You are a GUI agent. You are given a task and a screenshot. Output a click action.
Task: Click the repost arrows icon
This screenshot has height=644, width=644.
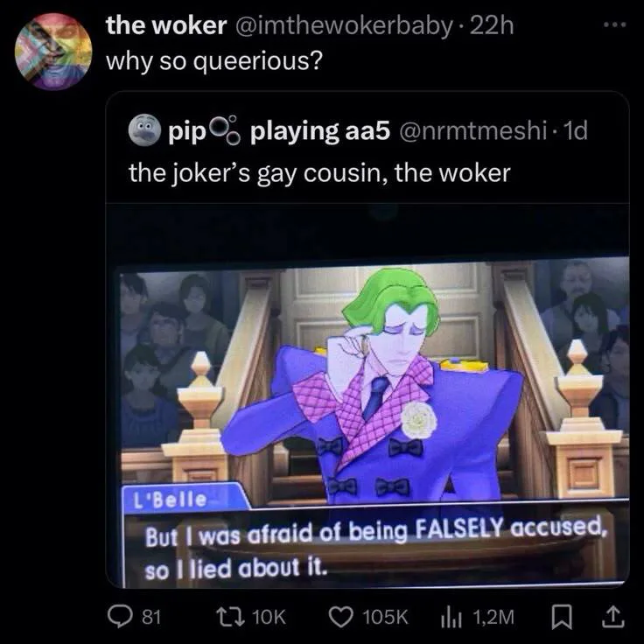pos(234,616)
